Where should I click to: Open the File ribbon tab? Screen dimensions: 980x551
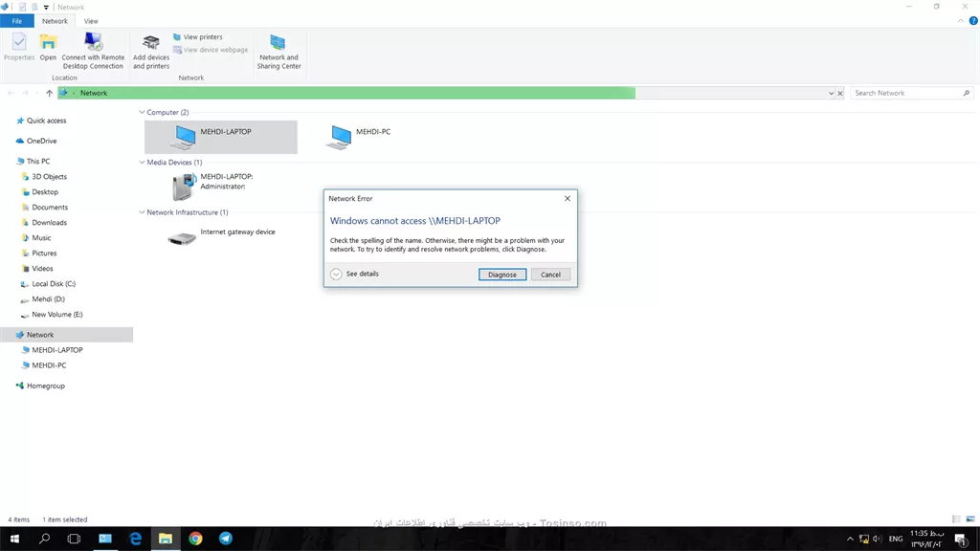17,21
